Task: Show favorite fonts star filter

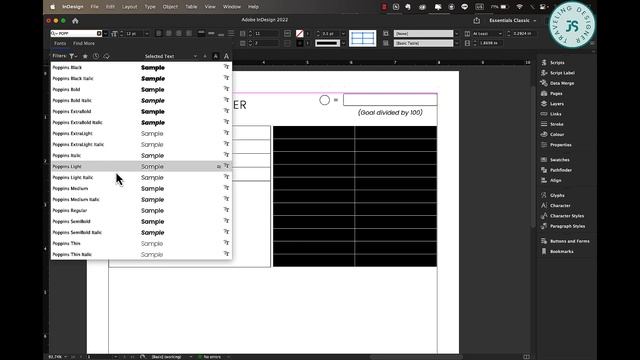Action: [85, 56]
